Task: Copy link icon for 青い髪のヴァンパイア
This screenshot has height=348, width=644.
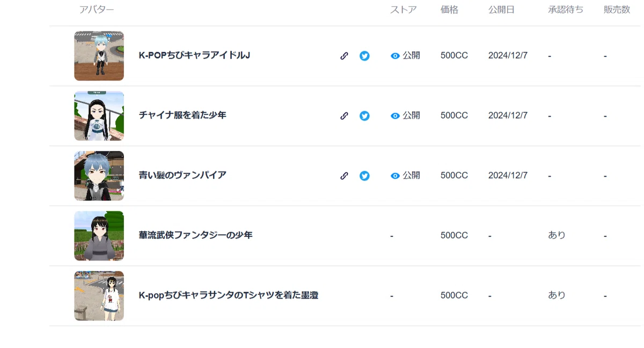Action: point(345,176)
